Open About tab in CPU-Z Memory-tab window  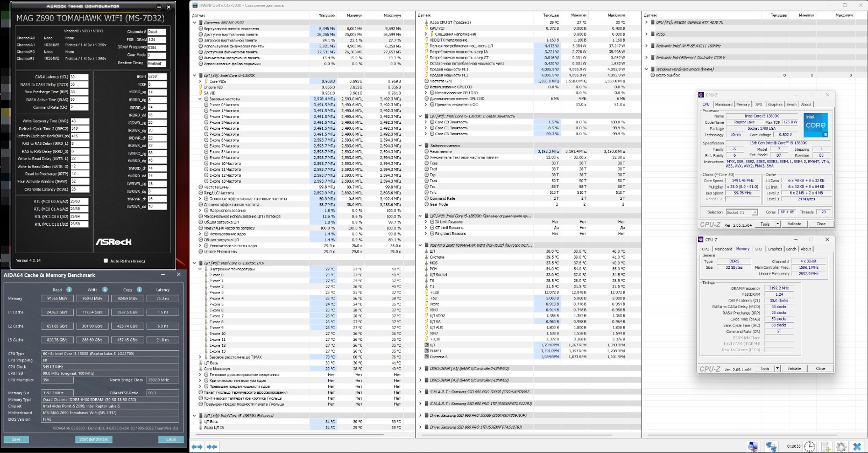806,249
